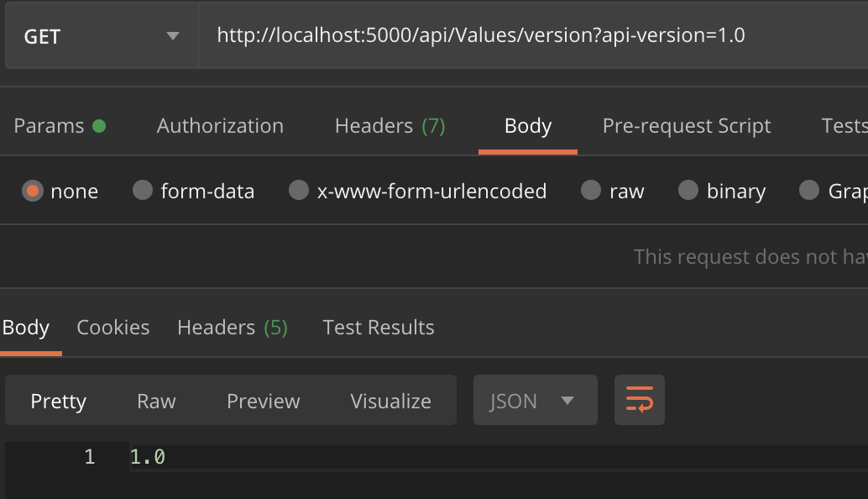Open the response Headers (5) tab

coord(233,328)
